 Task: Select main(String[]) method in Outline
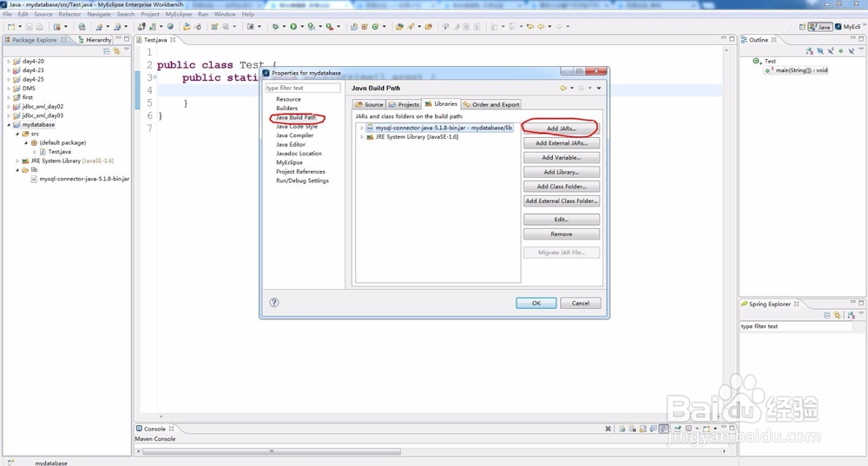pyautogui.click(x=796, y=70)
